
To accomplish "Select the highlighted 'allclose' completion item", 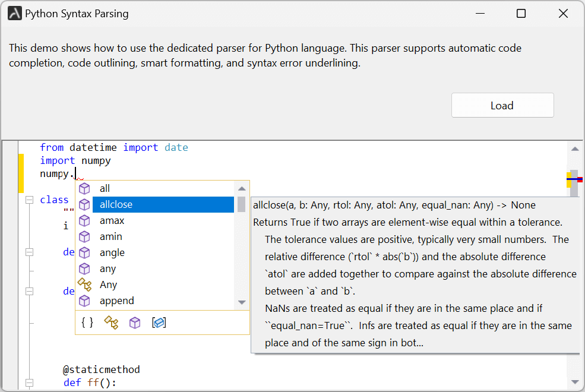I will click(x=163, y=204).
